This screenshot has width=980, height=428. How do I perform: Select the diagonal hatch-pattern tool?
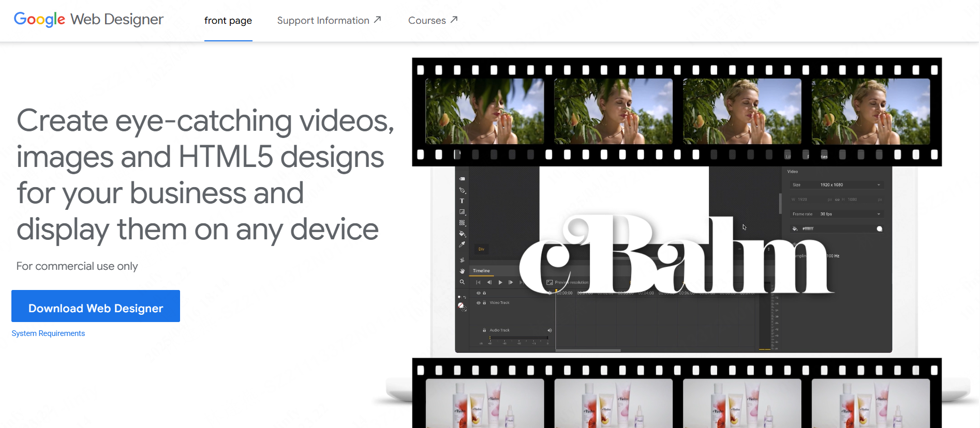pos(462,223)
